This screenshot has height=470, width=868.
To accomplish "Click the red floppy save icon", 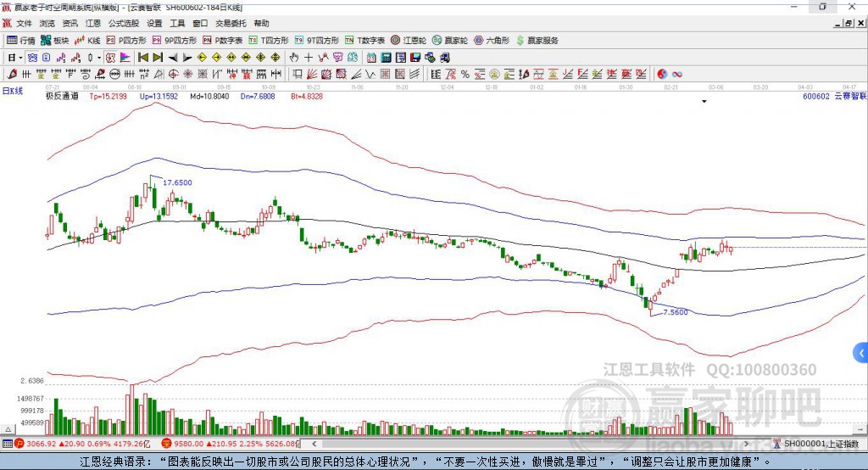I will (415, 58).
